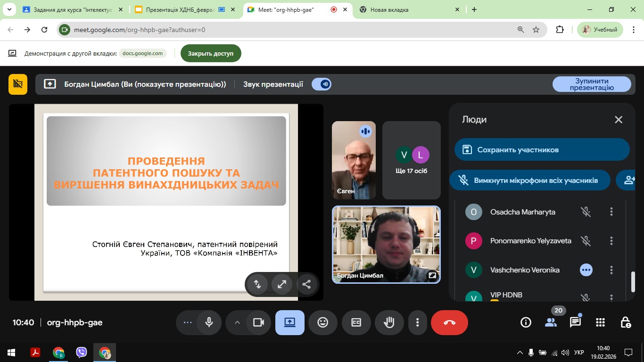
Task: Open the chat panel icon
Action: (575, 322)
